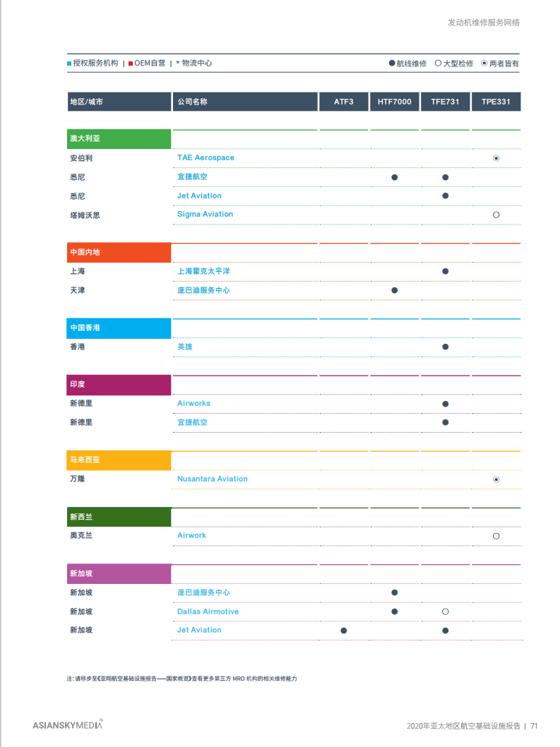Open the TAE Aerospace company link
This screenshot has width=560, height=747.
[205, 157]
